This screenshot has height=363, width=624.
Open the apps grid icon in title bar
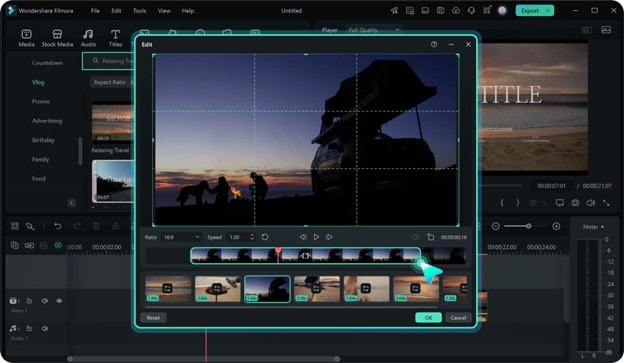(487, 11)
